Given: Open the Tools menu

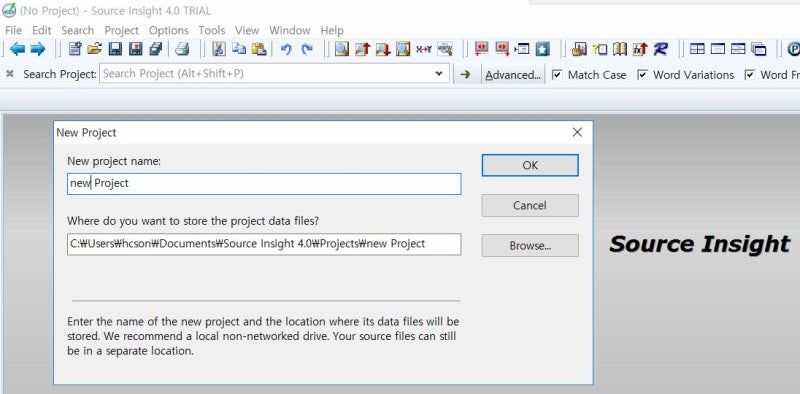Looking at the screenshot, I should tap(212, 30).
